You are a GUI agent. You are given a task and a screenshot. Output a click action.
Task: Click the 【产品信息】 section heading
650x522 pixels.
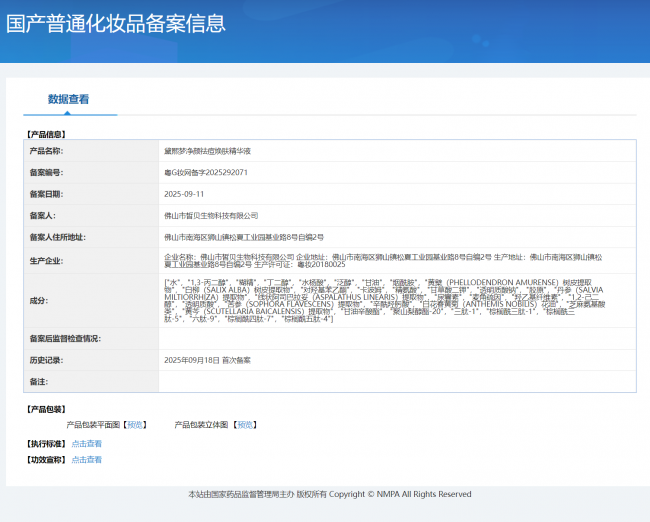click(x=46, y=134)
